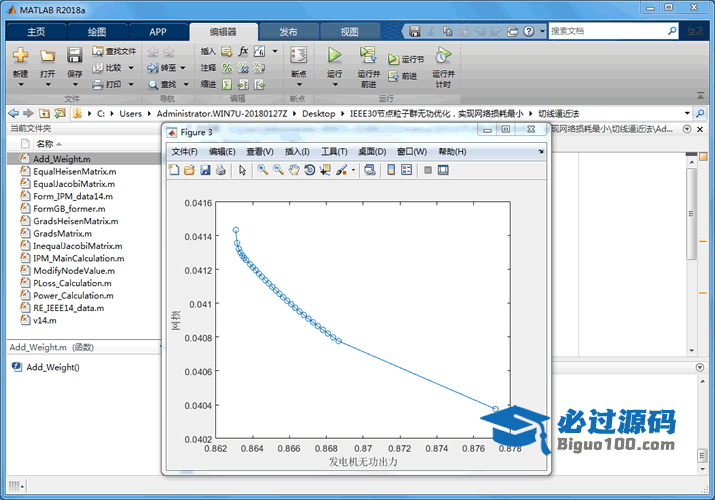715x500 pixels.
Task: Open the New (新建) dropdown arrow
Action: tap(21, 85)
